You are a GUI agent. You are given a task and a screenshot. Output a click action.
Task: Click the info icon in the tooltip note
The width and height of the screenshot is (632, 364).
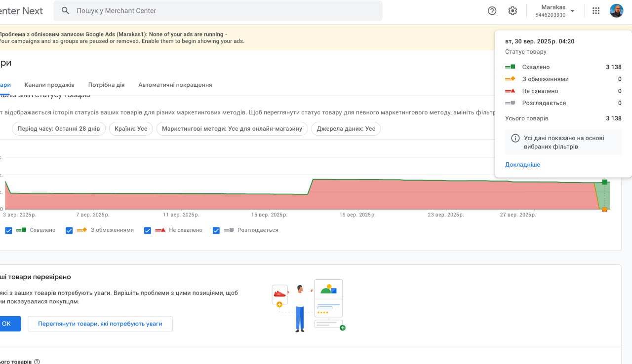[x=515, y=138]
